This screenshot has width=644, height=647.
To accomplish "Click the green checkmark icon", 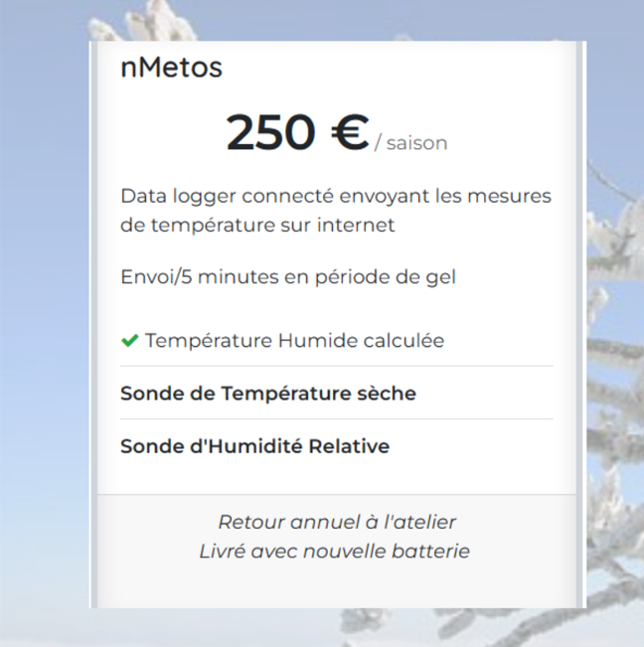I will pyautogui.click(x=129, y=341).
